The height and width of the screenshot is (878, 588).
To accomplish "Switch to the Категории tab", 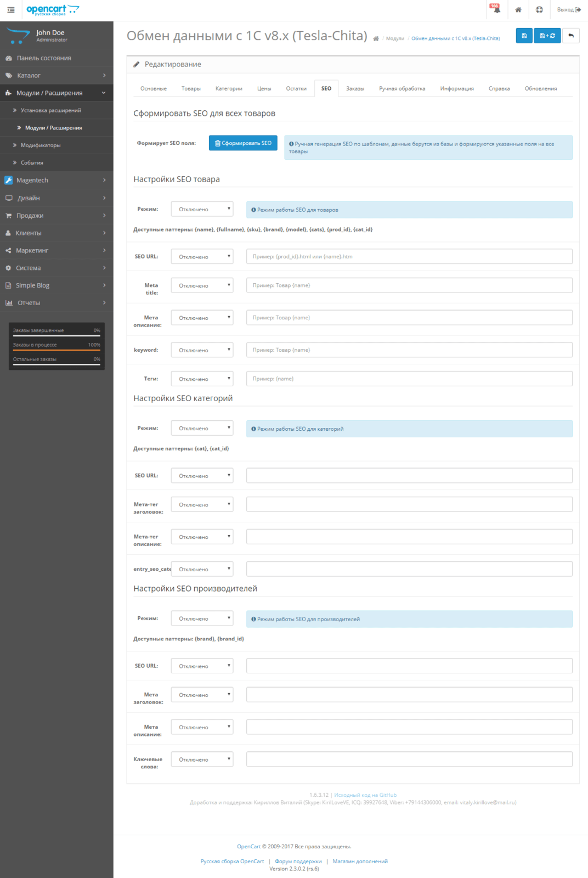I will click(229, 88).
